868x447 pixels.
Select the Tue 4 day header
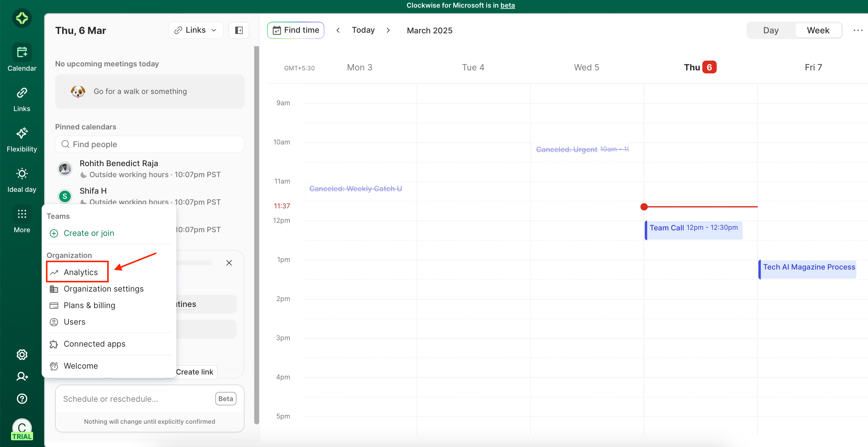coord(473,67)
